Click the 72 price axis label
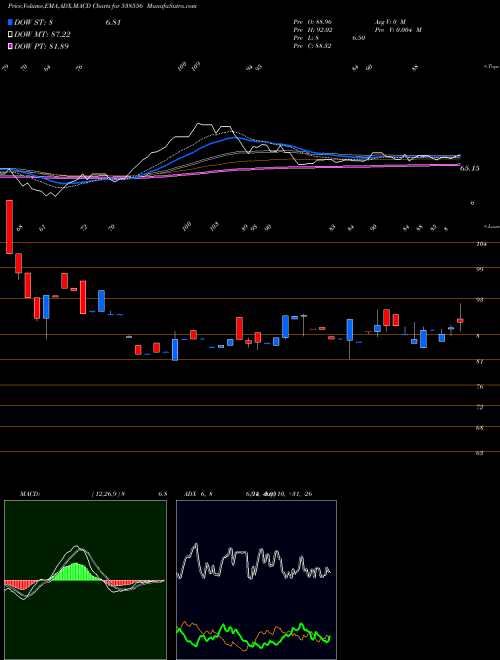The width and height of the screenshot is (500, 660). pos(479,407)
